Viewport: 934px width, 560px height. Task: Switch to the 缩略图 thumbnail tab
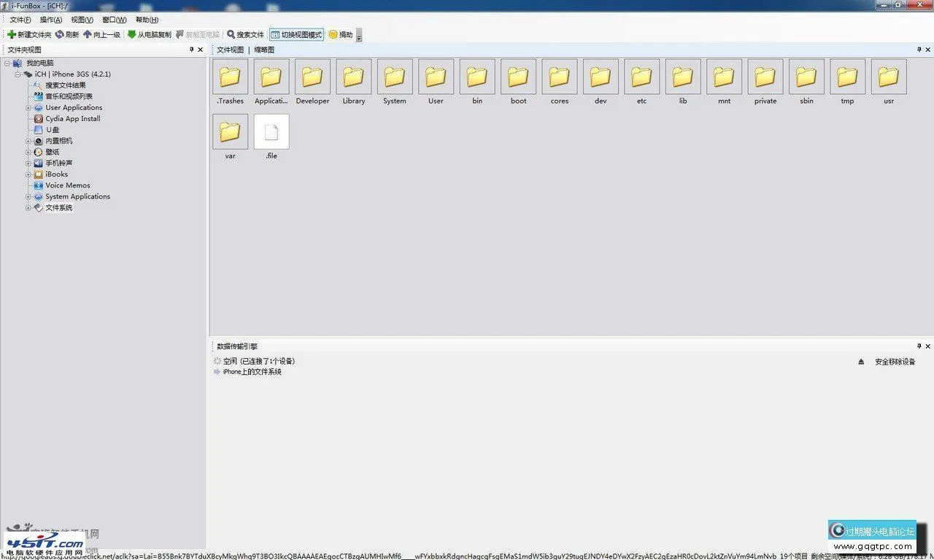[x=264, y=50]
